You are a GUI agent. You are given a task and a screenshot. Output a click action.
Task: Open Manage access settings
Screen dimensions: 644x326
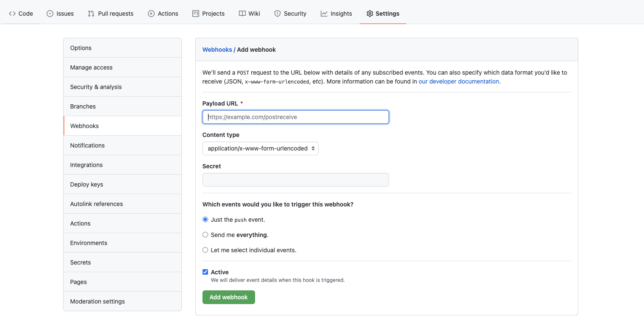[x=122, y=67]
